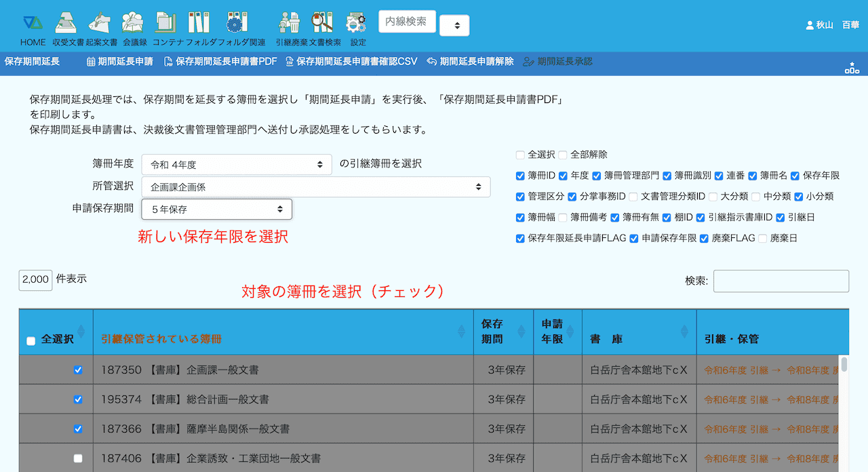The image size is (868, 472).
Task: Check the row 187406 企業誘致 checkbox
Action: click(x=78, y=458)
